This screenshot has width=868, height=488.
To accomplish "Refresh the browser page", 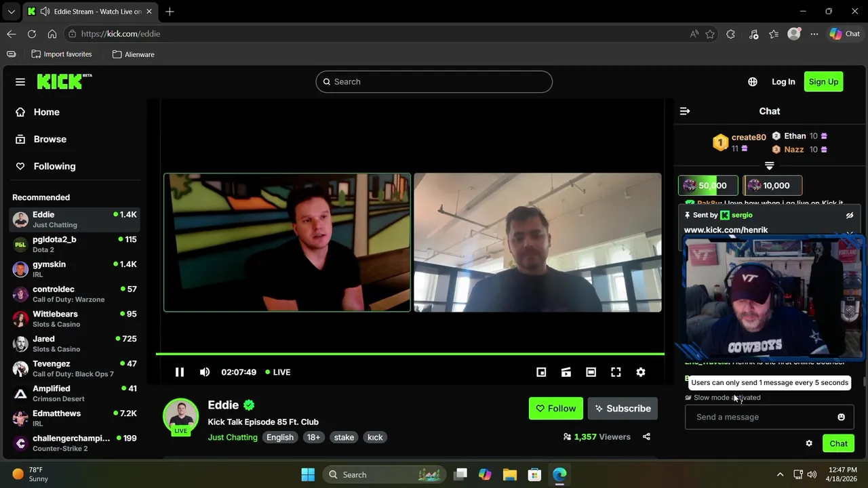I will (32, 34).
